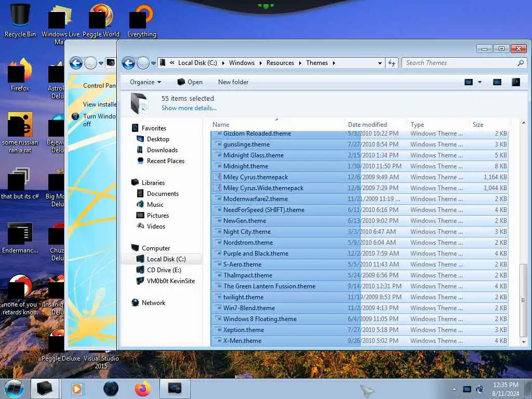Open the Recycle Bin desktop icon

tap(20, 20)
